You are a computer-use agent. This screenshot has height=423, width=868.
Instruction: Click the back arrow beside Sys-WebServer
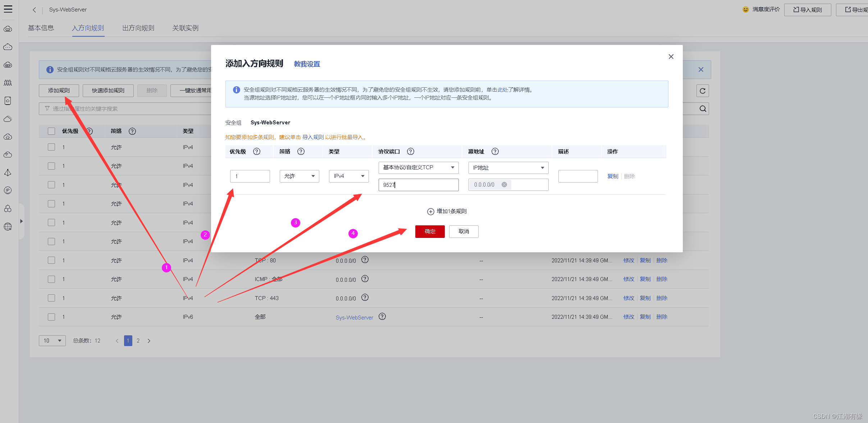coord(34,10)
